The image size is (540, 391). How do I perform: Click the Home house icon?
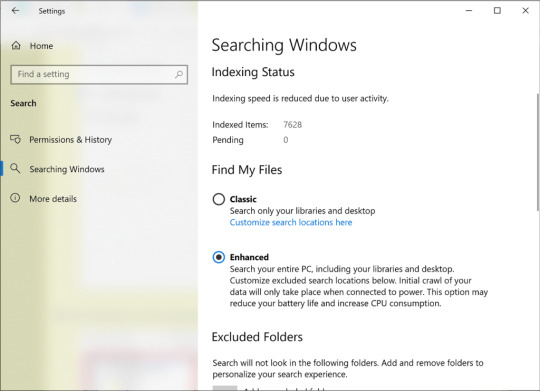pos(16,45)
